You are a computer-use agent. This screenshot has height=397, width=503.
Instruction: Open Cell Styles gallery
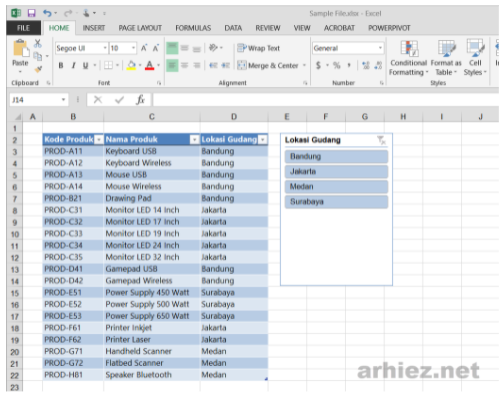click(475, 58)
